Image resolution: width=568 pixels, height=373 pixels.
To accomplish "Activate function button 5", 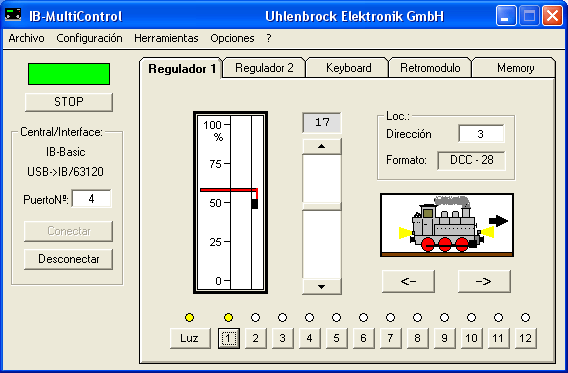I will point(337,338).
